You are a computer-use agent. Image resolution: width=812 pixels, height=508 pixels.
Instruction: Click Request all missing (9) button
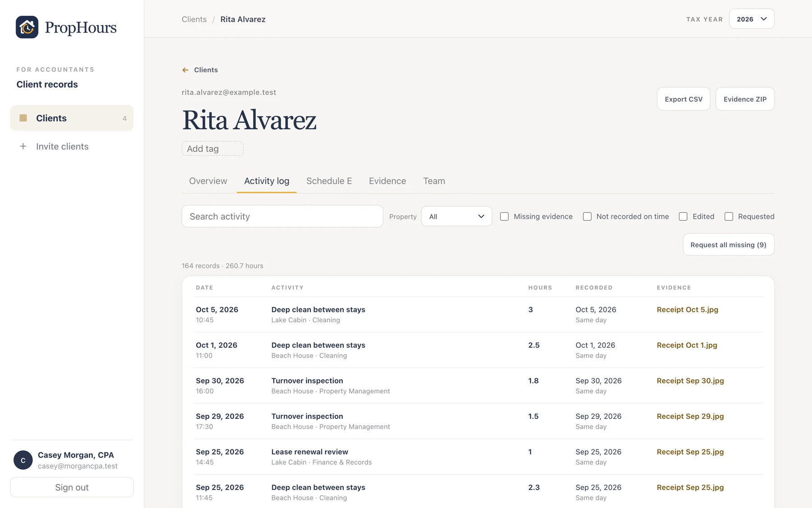[x=729, y=245]
